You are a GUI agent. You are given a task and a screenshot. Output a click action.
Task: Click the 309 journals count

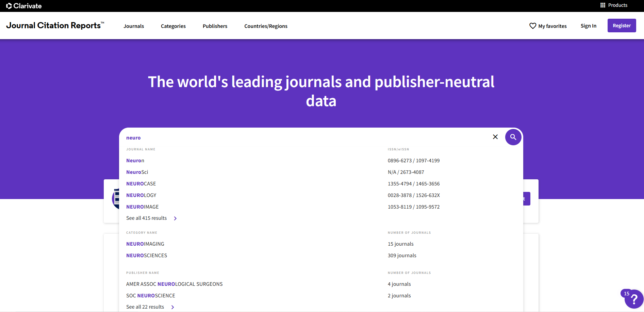(402, 256)
